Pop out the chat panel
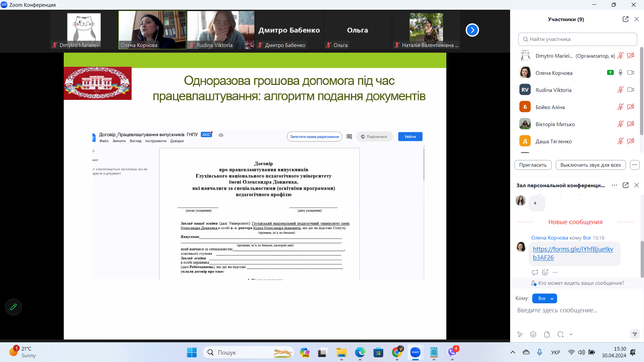 pyautogui.click(x=626, y=185)
